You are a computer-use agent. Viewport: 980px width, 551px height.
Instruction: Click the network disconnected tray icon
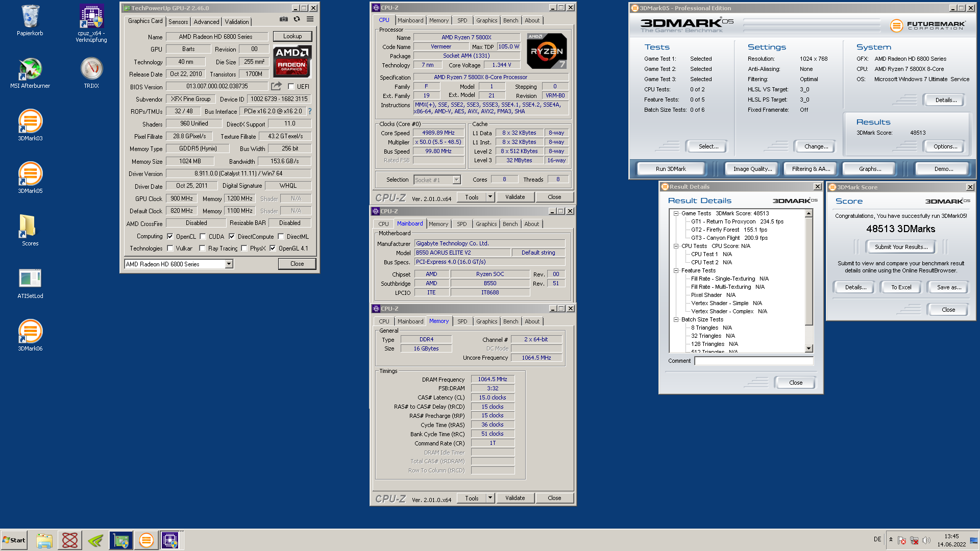click(914, 540)
